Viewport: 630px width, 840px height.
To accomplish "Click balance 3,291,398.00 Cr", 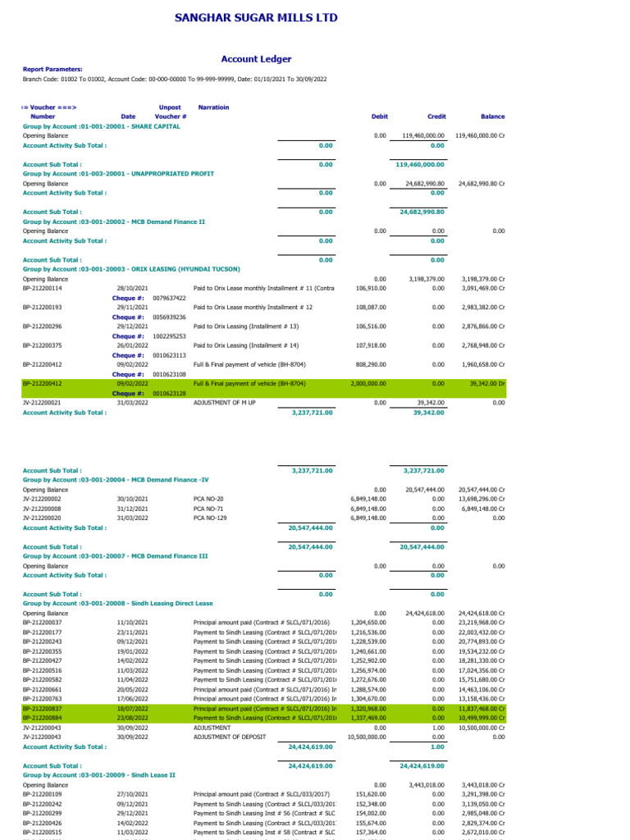I will pos(483,794).
